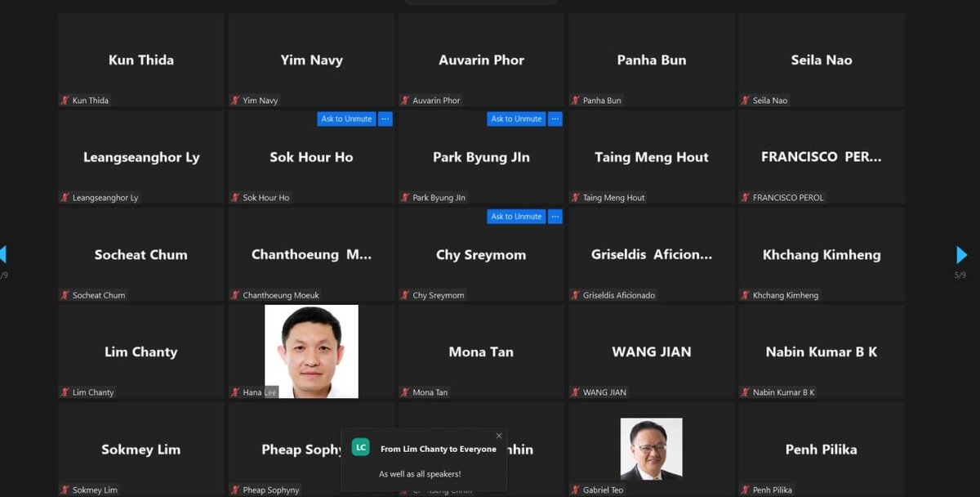Screen dimensions: 980x497
Task: Open more options for Chy Sreymom
Action: point(555,217)
